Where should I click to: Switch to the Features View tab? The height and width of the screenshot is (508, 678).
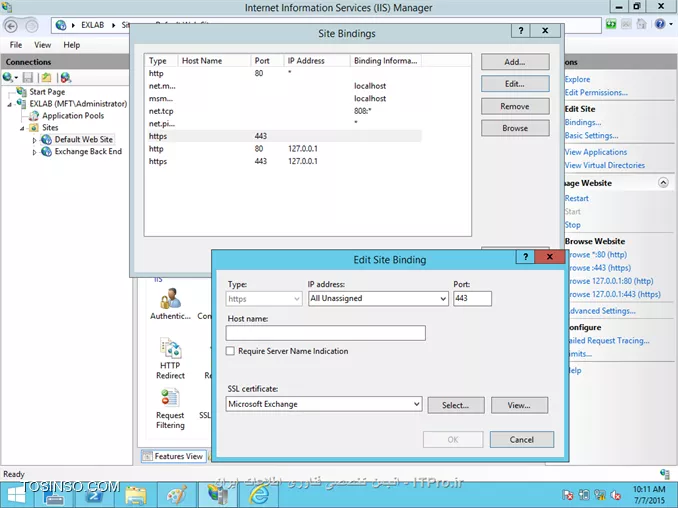pyautogui.click(x=173, y=456)
